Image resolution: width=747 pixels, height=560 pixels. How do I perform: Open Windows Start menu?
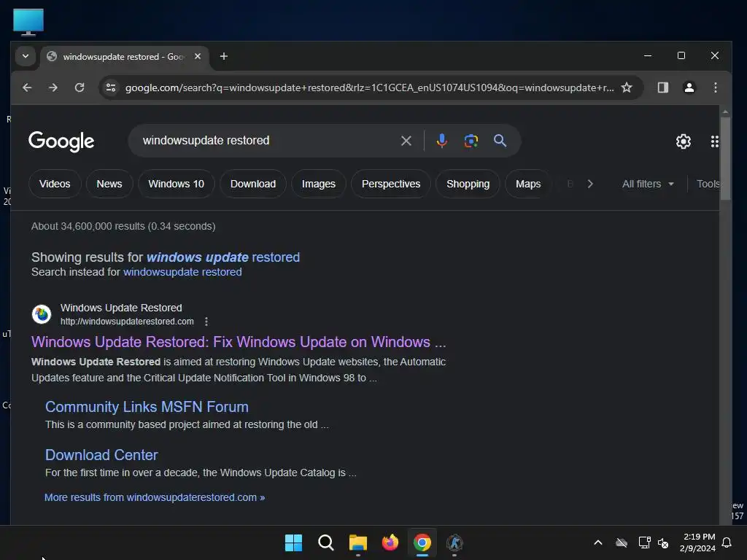pyautogui.click(x=293, y=542)
